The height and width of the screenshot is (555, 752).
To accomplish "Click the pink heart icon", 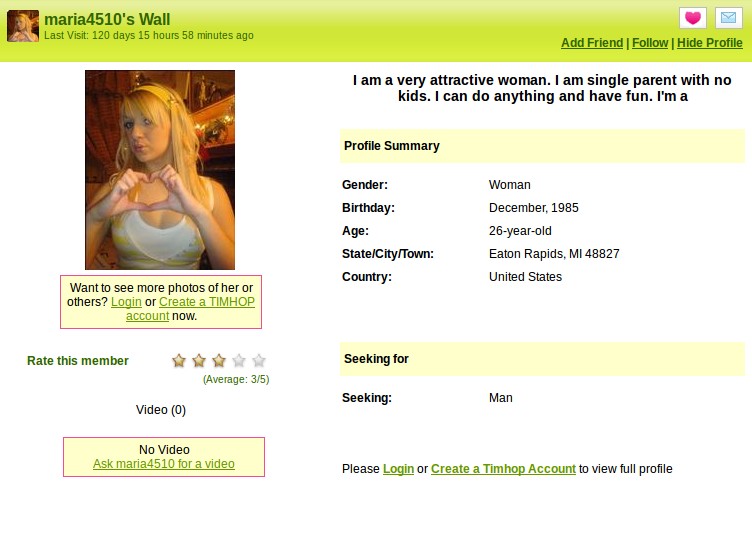I will point(693,18).
